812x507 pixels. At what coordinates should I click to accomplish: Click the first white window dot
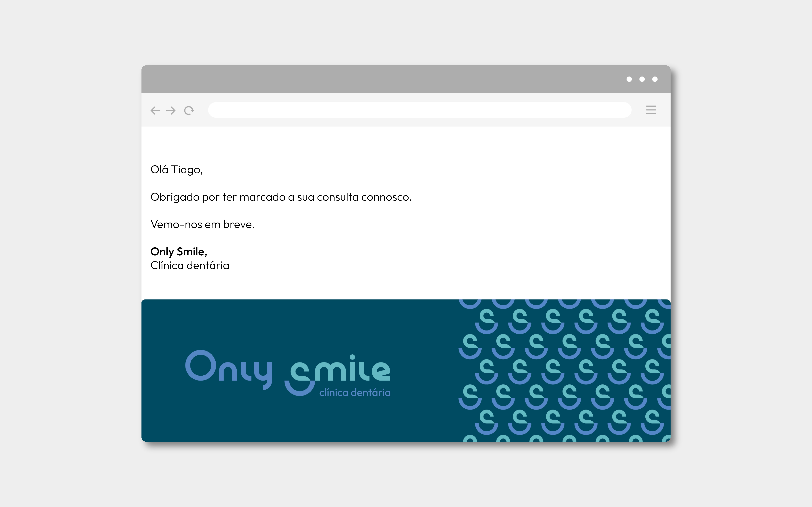(x=629, y=79)
